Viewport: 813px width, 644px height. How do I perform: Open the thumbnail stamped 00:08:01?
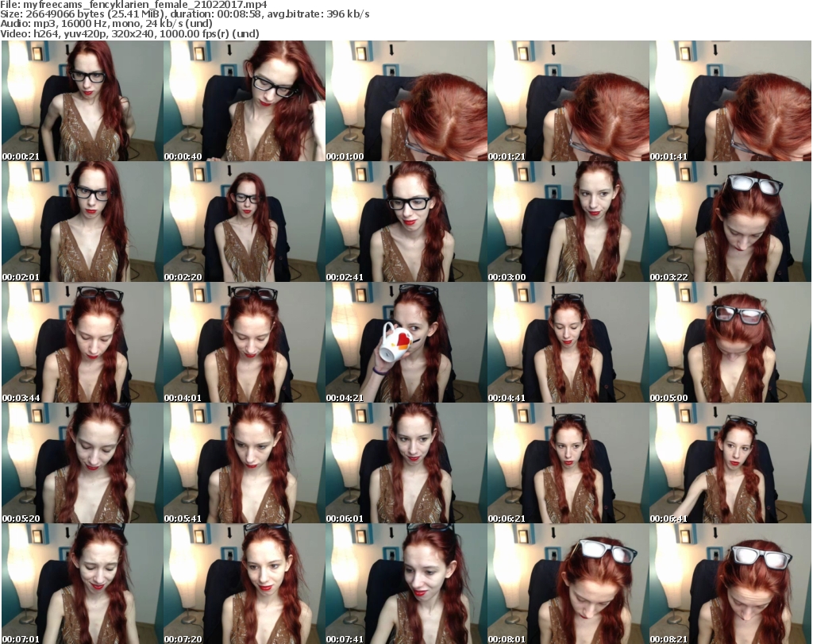pos(568,584)
